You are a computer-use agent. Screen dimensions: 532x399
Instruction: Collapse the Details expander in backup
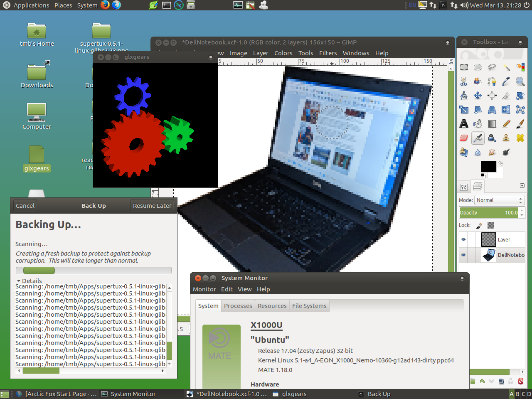click(x=19, y=281)
